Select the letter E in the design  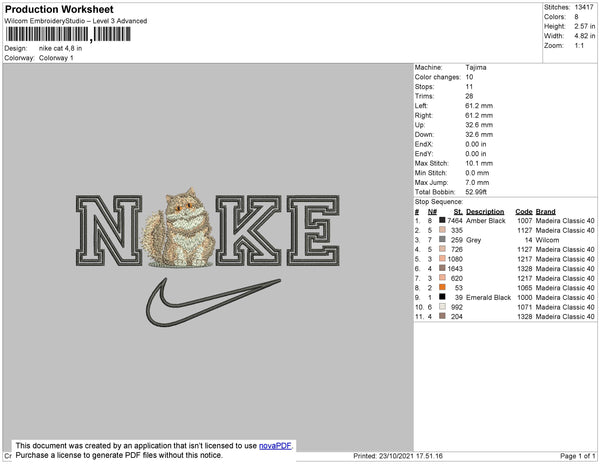pos(313,230)
